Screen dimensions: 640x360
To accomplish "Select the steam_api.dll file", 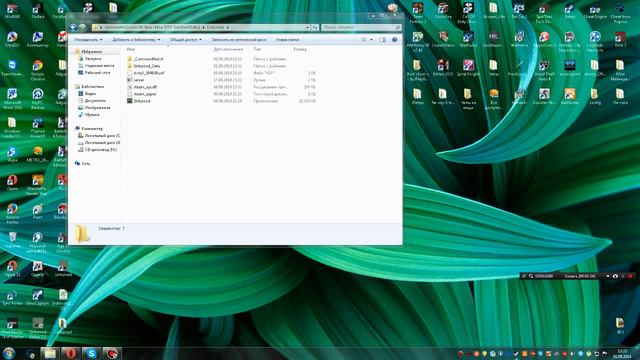I will [142, 87].
